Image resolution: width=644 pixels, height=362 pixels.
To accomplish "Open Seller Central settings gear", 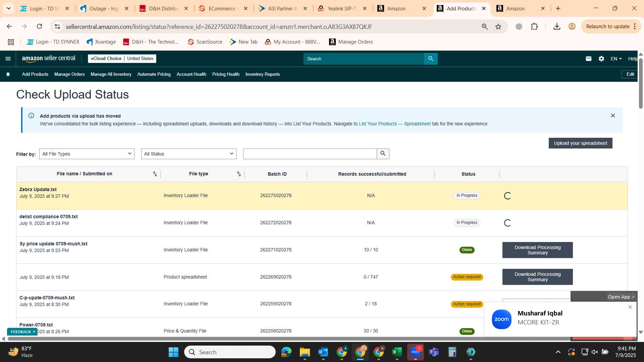I will click(601, 59).
